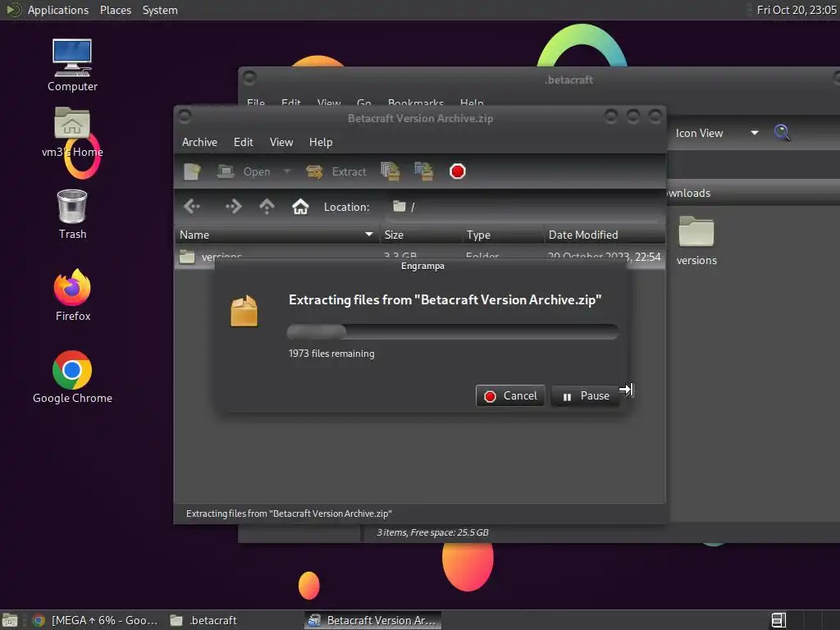Go to archive home location icon

coord(300,206)
